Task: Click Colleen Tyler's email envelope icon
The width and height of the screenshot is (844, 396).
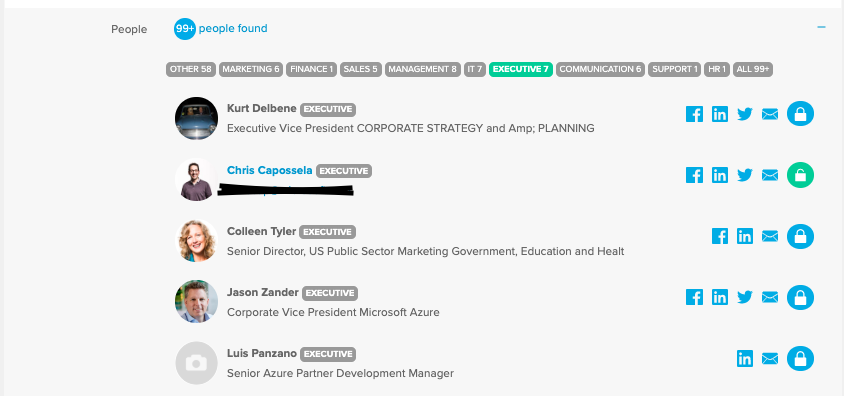Action: tap(770, 236)
